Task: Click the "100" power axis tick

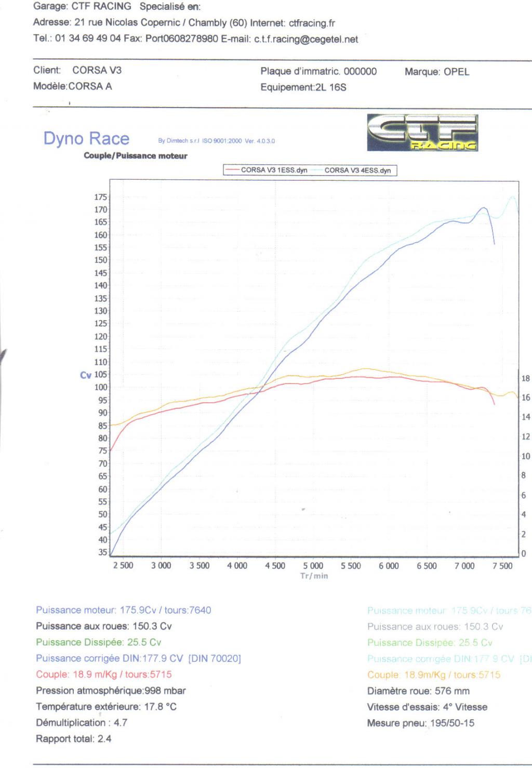Action: point(101,387)
